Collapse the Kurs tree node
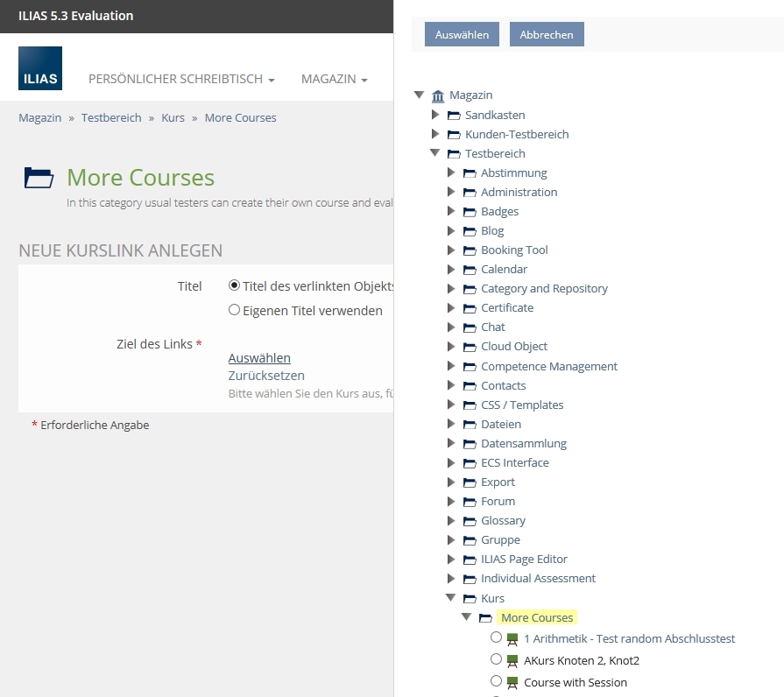Screen dimensions: 784x697 (451, 598)
